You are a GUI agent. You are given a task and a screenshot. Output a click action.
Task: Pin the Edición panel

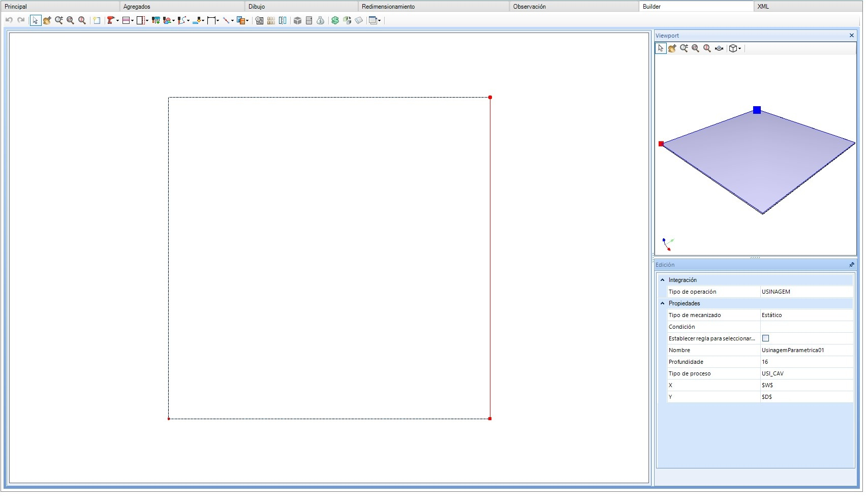(x=852, y=265)
